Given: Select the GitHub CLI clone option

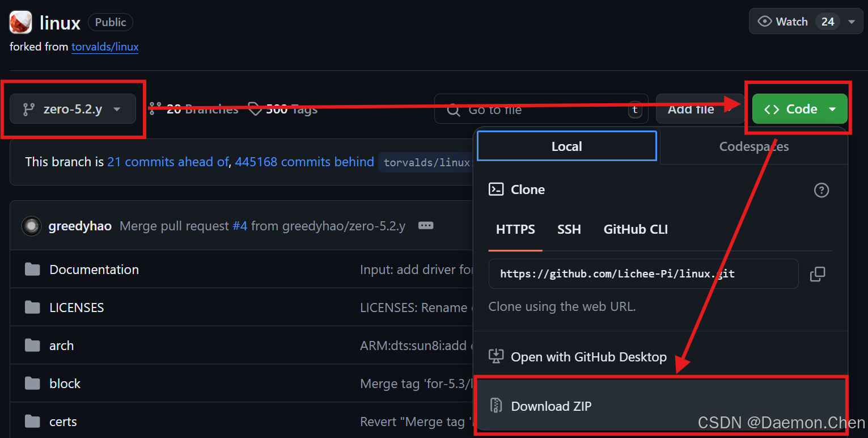Looking at the screenshot, I should [x=635, y=229].
